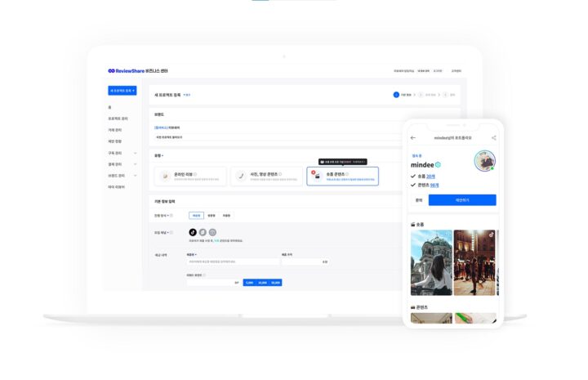Viewport: 588px width, 380px height.
Task: Open the second 콘텐츠 thumbnail on the phone
Action: tap(475, 318)
